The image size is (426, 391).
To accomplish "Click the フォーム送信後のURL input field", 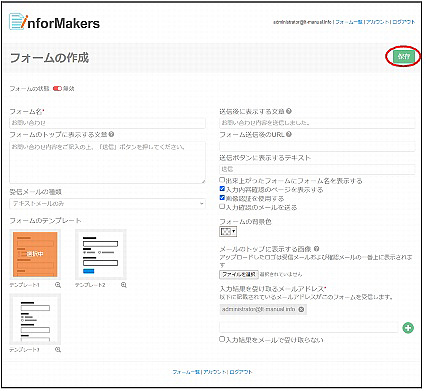I will (317, 146).
